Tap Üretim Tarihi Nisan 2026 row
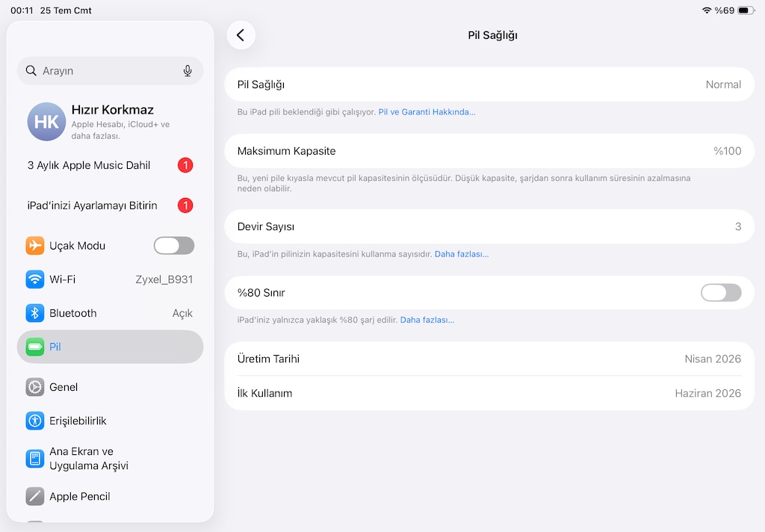 click(489, 359)
